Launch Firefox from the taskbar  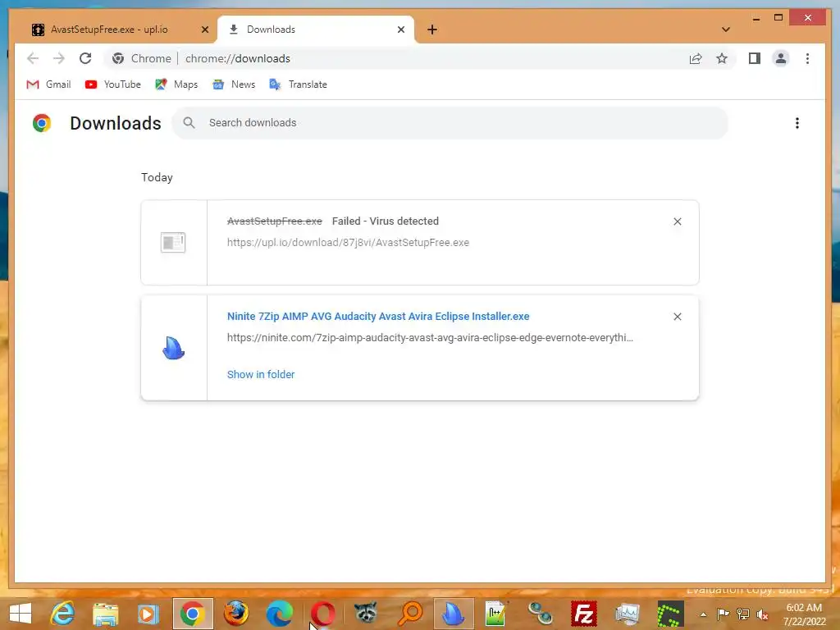click(235, 614)
